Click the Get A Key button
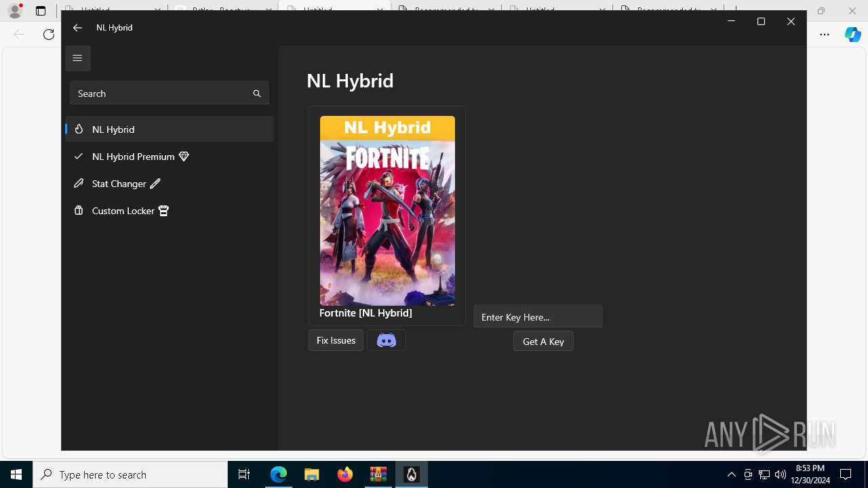868x488 pixels. pos(543,342)
